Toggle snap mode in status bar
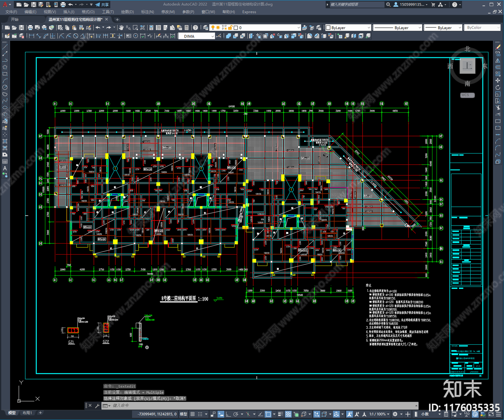This screenshot has width=504, height=420. coord(200,414)
